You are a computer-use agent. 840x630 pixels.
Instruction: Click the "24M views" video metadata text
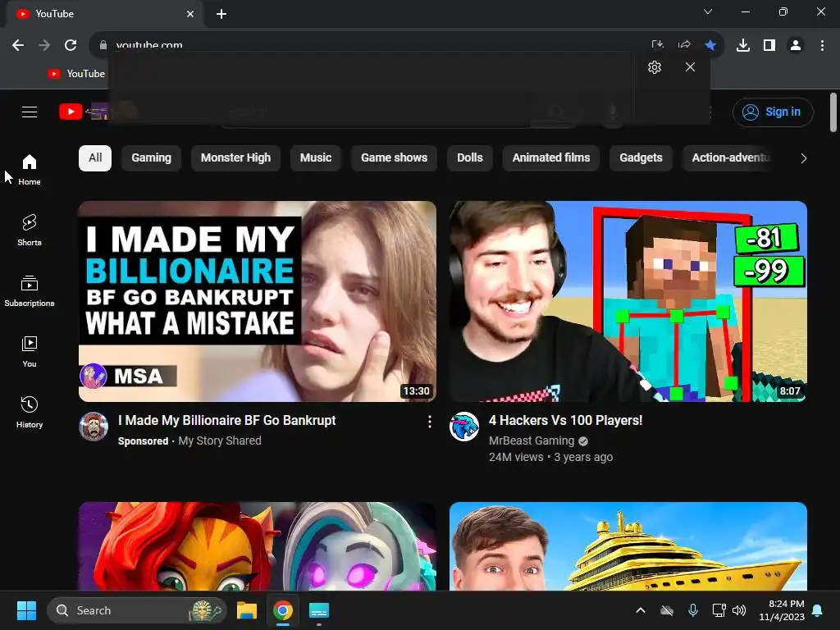tap(516, 458)
